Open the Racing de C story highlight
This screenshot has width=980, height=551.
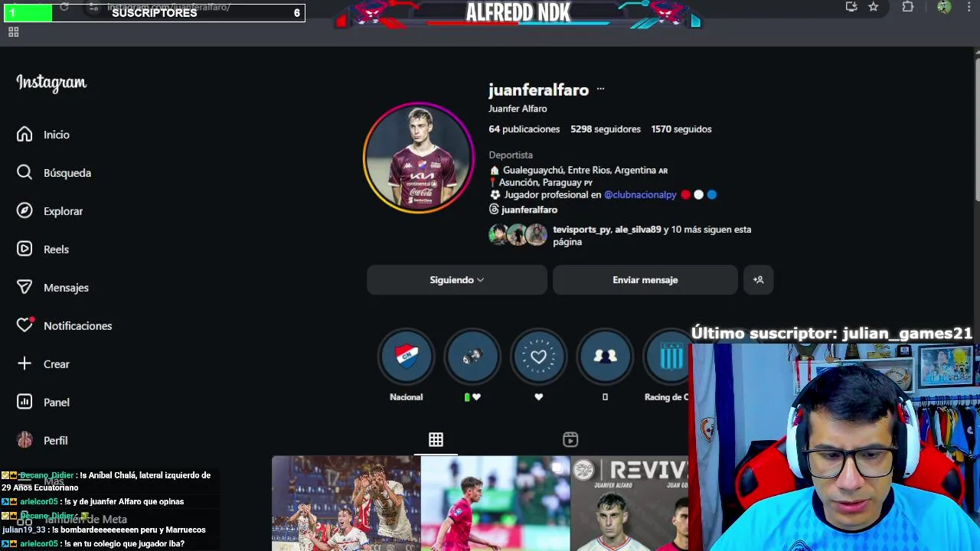click(x=668, y=356)
